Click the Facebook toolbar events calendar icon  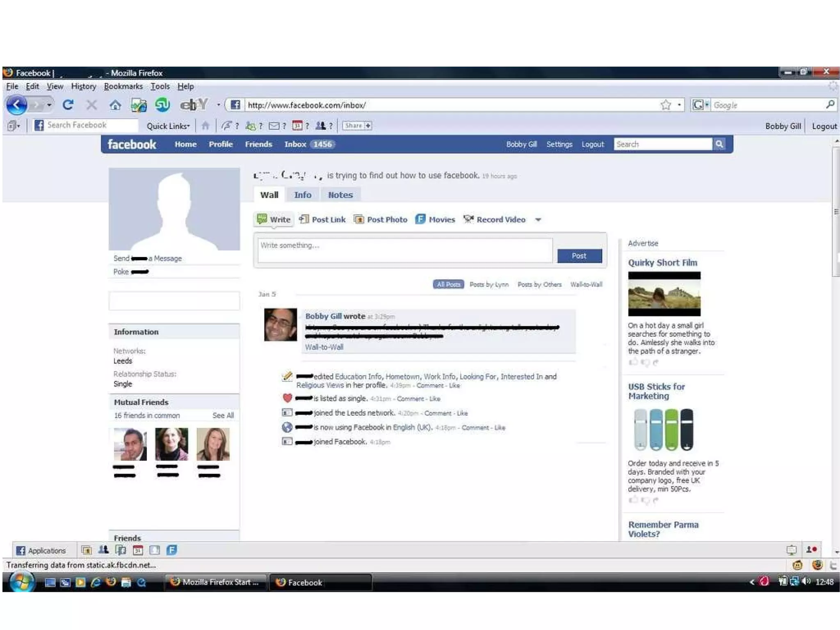(297, 126)
